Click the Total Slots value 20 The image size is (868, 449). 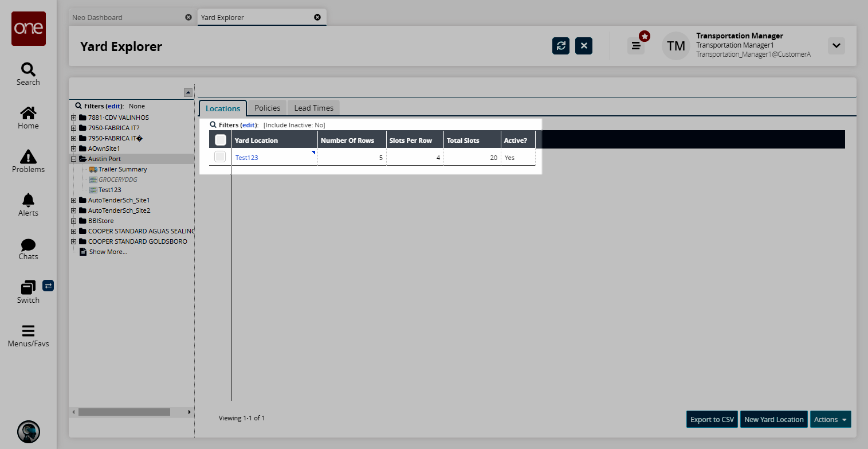(494, 157)
